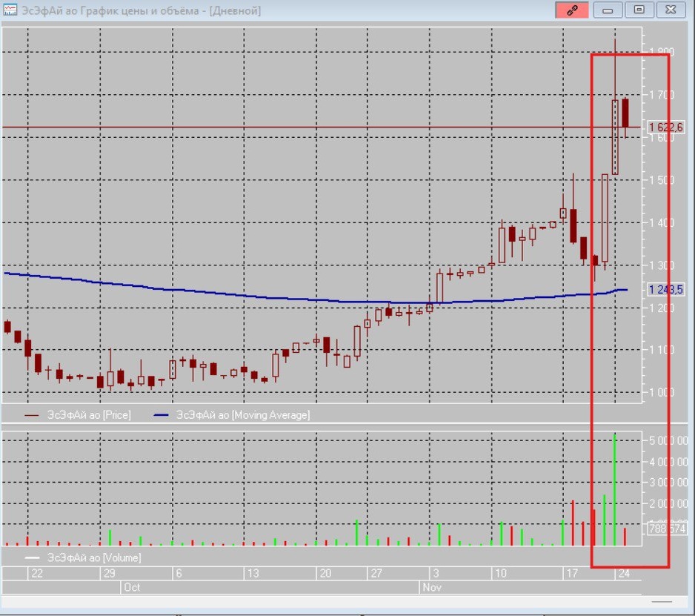Click the ЭсЭфАй ао [Price] legend label
This screenshot has width=695, height=616.
(x=89, y=415)
